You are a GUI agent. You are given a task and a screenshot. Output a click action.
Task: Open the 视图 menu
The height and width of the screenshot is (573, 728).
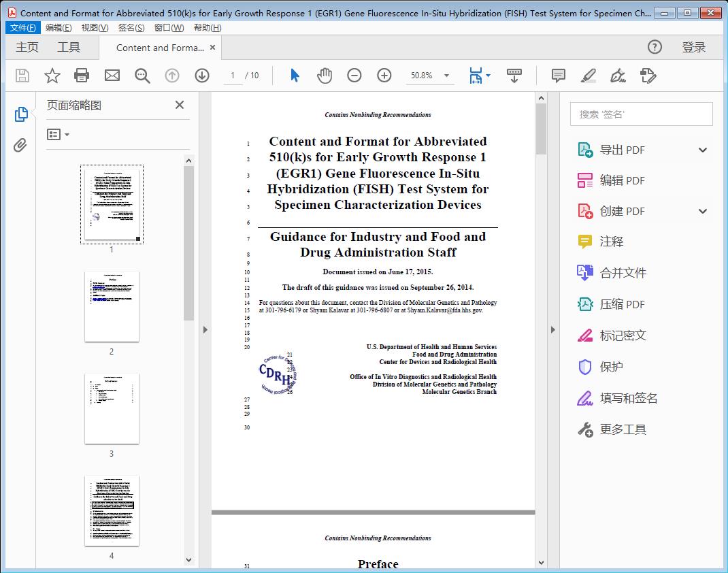pos(93,27)
